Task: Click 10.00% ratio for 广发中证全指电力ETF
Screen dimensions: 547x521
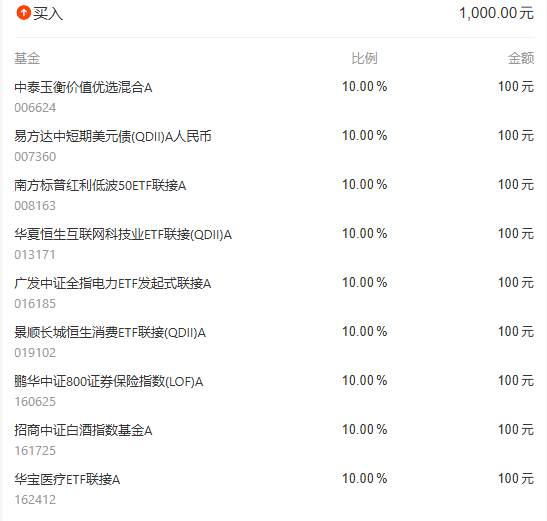Action: click(x=365, y=283)
